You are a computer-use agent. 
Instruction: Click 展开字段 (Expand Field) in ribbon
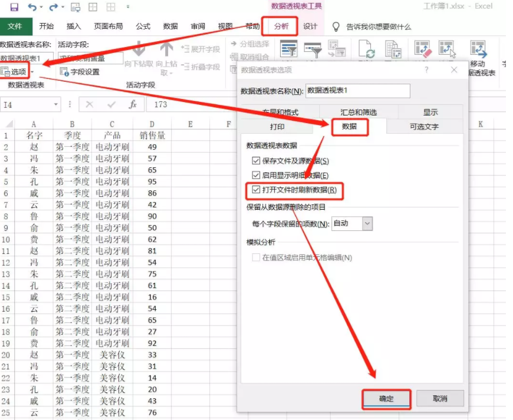coord(200,49)
